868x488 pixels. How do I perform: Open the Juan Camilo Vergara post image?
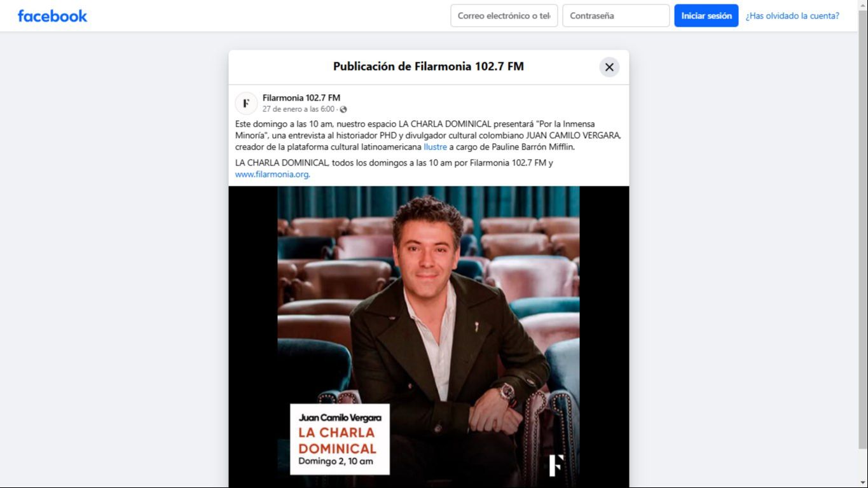429,337
